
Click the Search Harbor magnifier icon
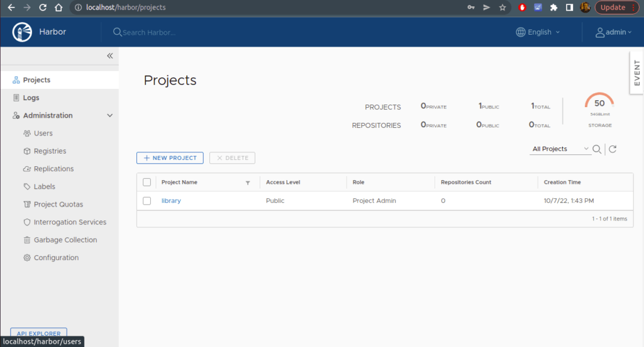[x=117, y=32]
